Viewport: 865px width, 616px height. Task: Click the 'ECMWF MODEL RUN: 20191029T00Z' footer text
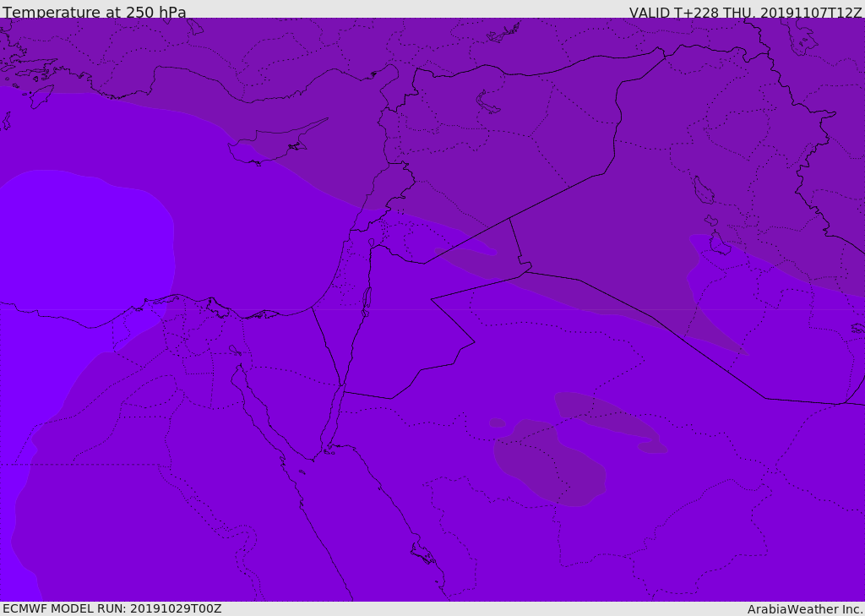coord(112,609)
